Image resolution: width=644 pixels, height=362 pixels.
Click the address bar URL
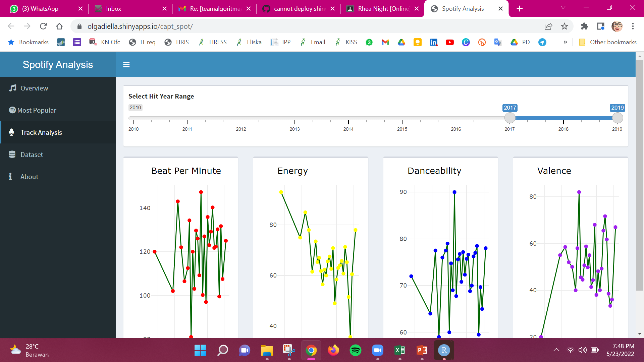pos(140,26)
